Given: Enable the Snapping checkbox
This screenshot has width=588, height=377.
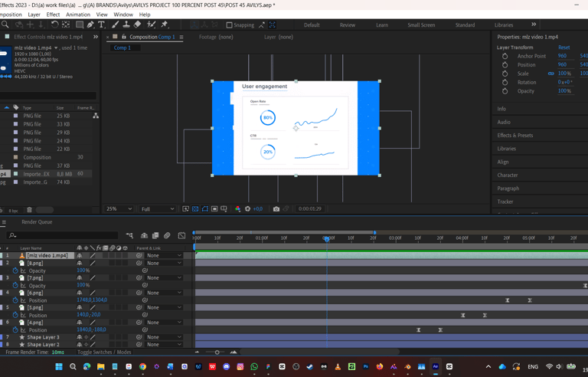Looking at the screenshot, I should pos(229,25).
